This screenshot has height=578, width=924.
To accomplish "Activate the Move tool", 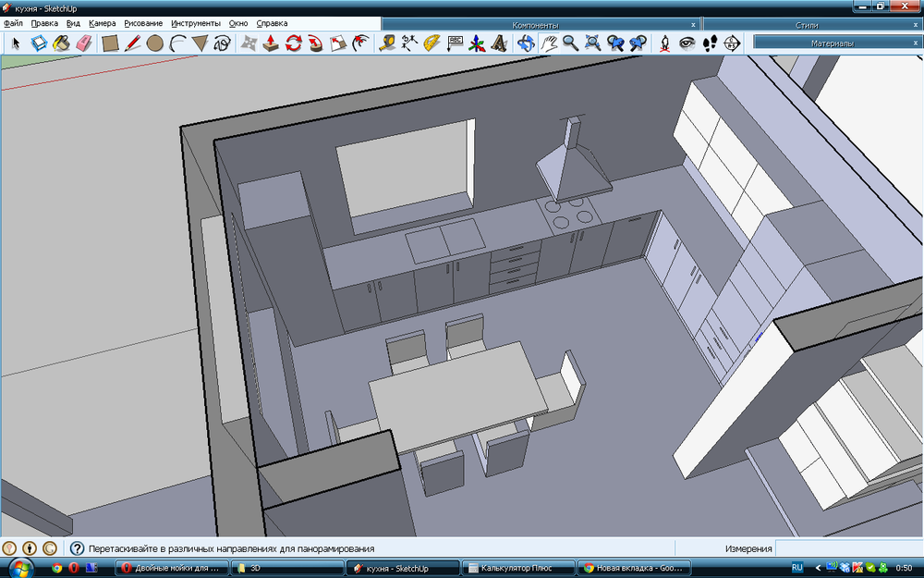I will (x=248, y=43).
